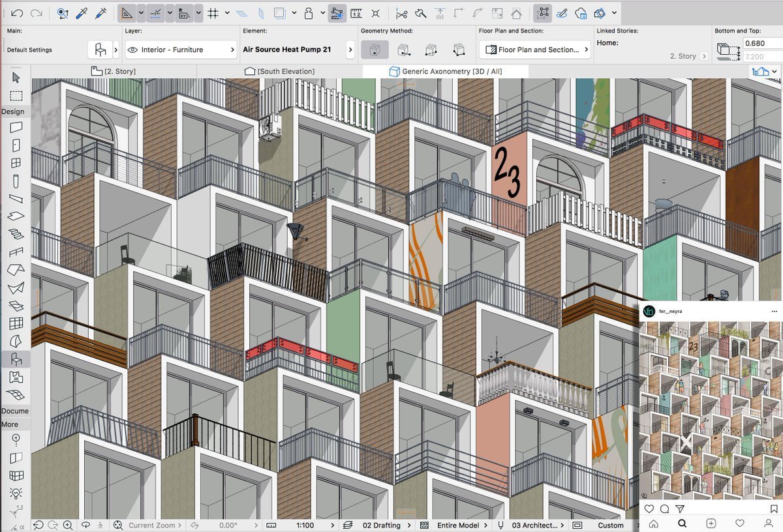Select the Skylight tool

(16, 305)
